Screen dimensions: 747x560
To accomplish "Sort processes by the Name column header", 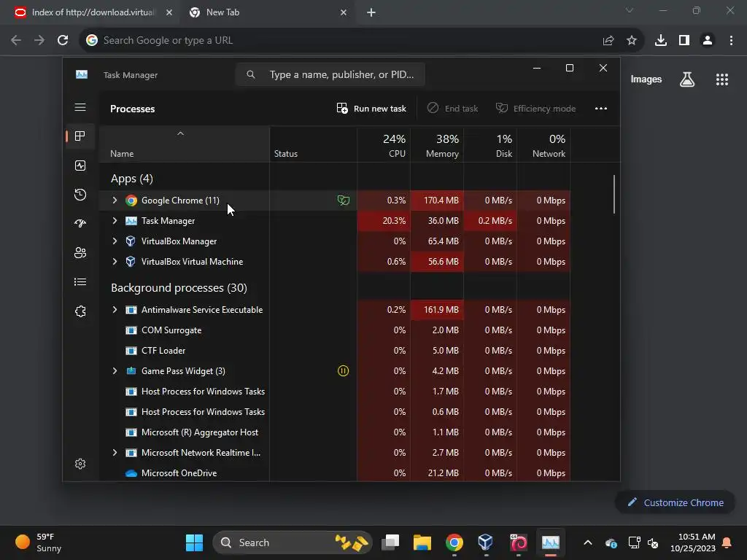I will pyautogui.click(x=184, y=145).
